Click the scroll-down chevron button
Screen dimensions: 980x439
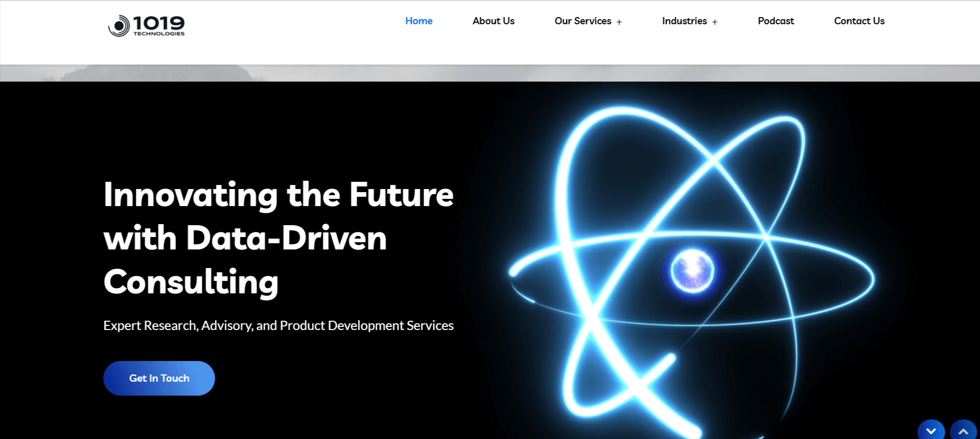931,431
